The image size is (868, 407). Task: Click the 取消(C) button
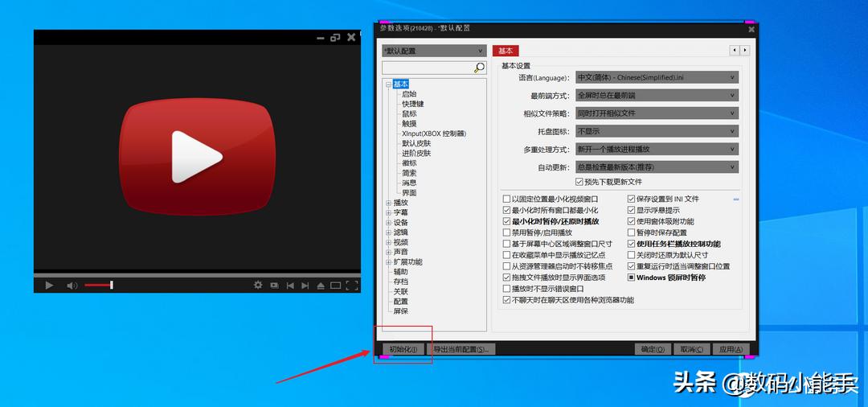(691, 349)
